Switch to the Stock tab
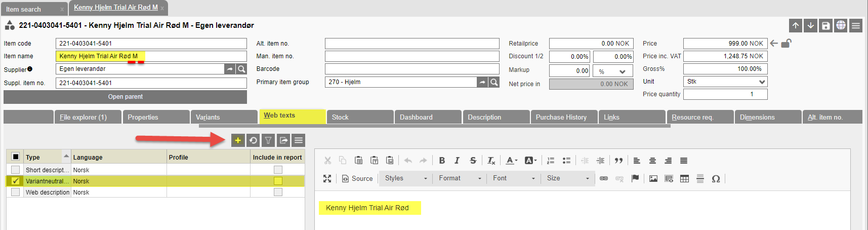Image resolution: width=868 pixels, height=230 pixels. click(x=360, y=117)
